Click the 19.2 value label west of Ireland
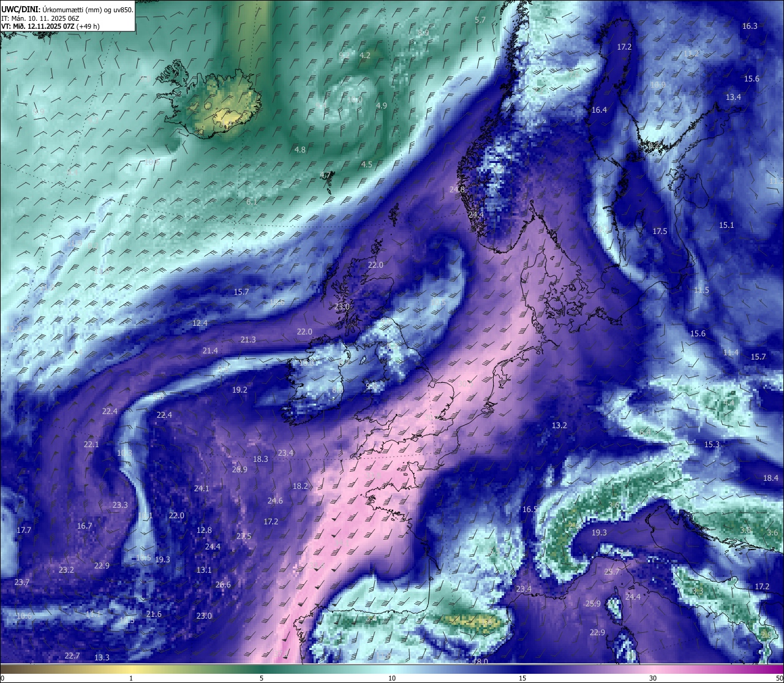Screen dimensions: 784x683 239,390
